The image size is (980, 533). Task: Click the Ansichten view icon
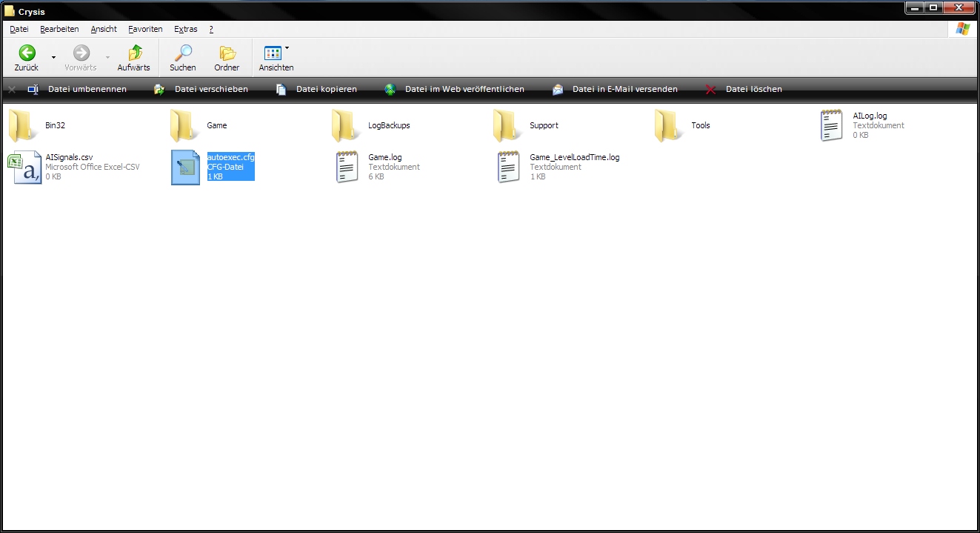273,53
